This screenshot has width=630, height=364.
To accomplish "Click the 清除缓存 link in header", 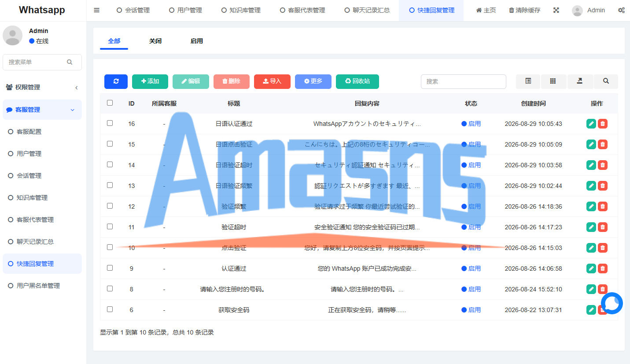I will (x=524, y=10).
